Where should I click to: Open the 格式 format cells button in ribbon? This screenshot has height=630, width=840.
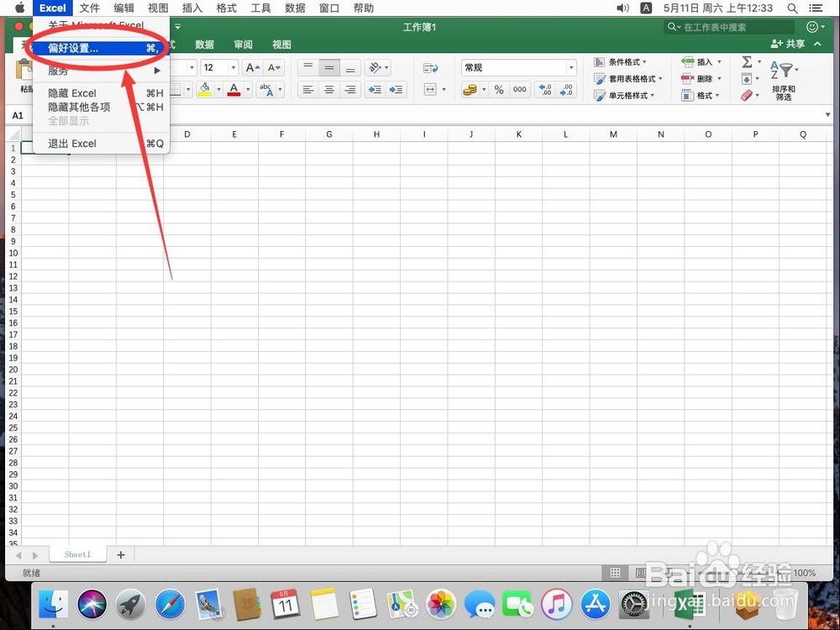701,96
